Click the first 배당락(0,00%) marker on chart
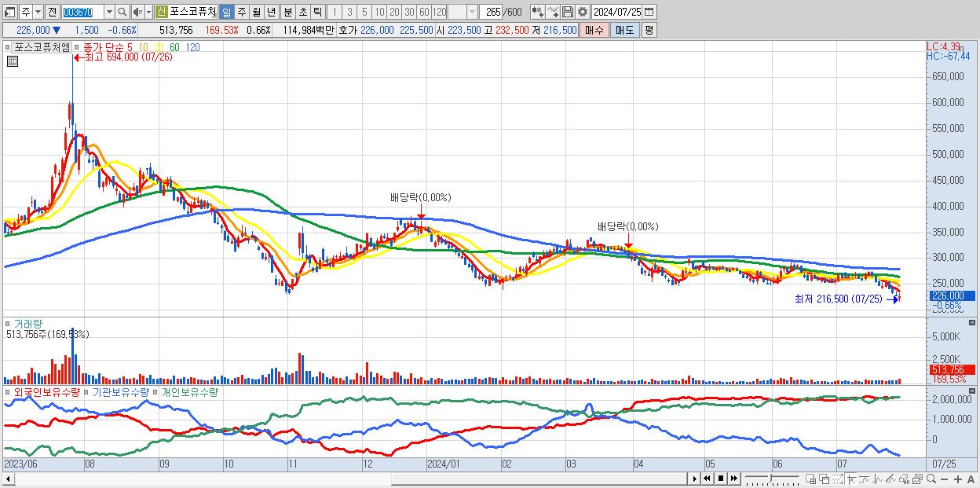 click(421, 197)
